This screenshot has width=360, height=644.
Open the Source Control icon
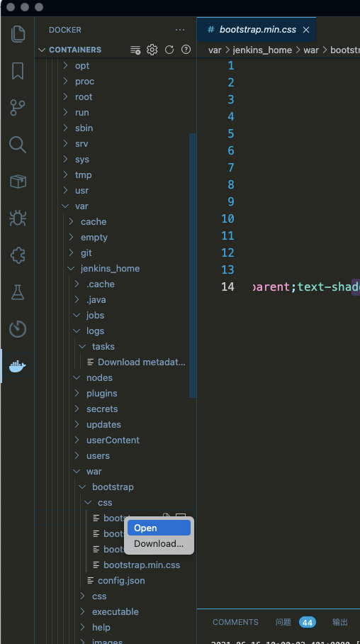(x=18, y=108)
